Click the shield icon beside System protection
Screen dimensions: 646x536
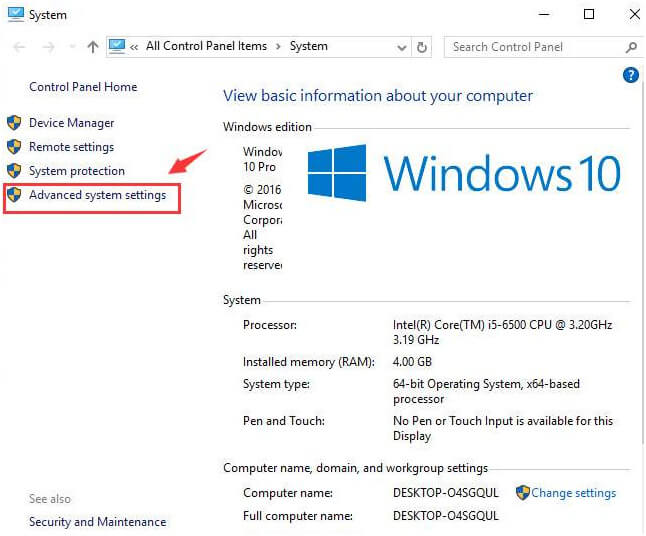pos(14,171)
